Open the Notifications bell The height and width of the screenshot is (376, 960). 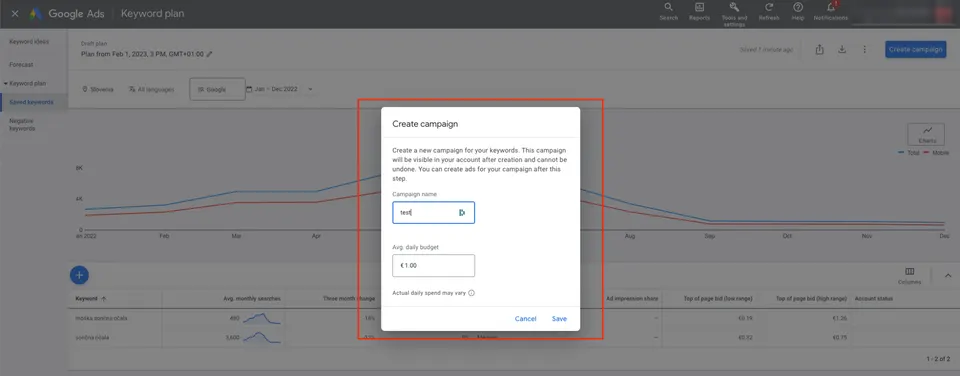coord(831,11)
